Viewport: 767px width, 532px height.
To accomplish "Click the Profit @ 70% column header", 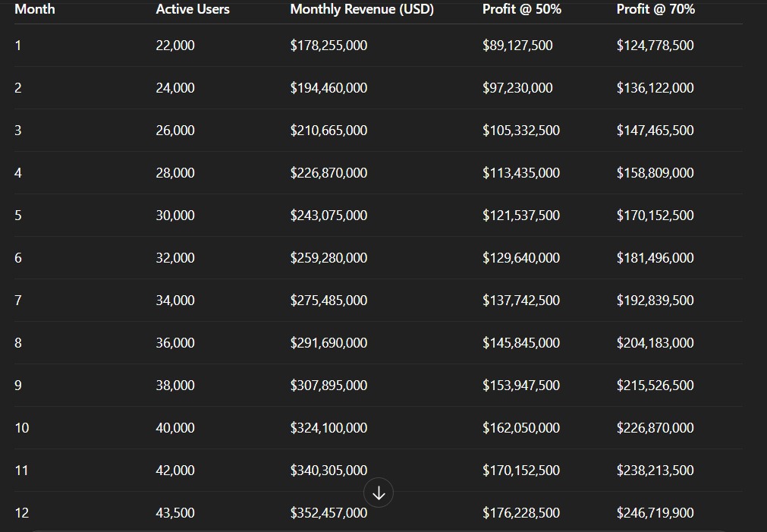I will point(655,9).
